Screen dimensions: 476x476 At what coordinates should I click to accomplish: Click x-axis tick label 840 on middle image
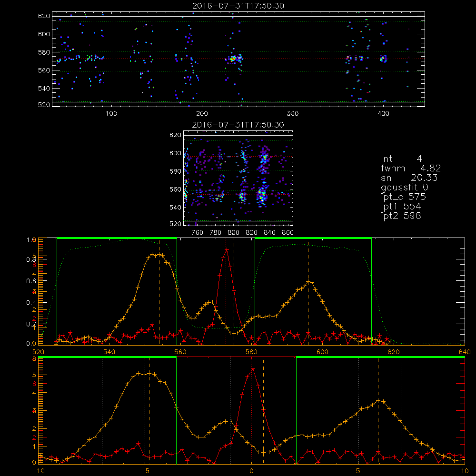coord(269,233)
